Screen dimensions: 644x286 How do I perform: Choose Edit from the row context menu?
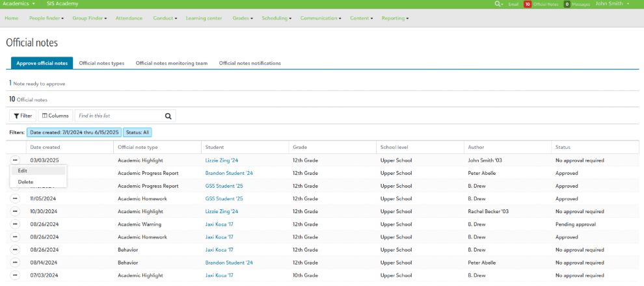(x=38, y=171)
